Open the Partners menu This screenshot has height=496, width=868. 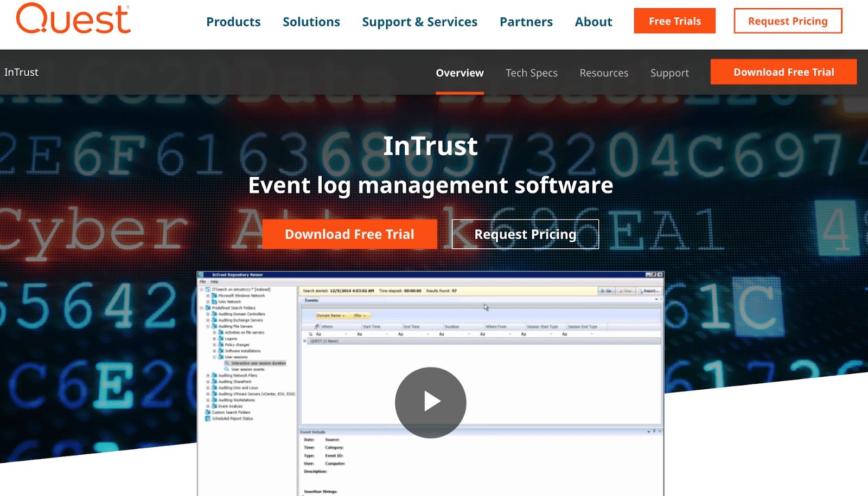[526, 22]
